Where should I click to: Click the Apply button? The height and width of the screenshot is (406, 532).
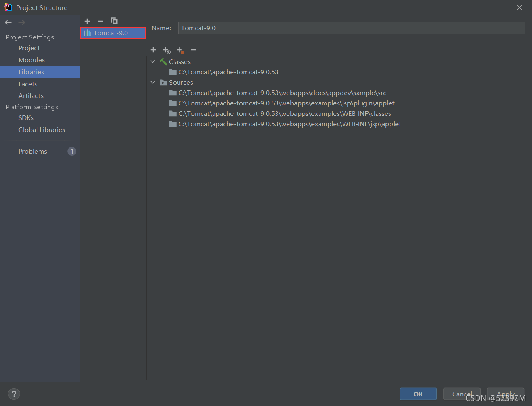pyautogui.click(x=505, y=394)
